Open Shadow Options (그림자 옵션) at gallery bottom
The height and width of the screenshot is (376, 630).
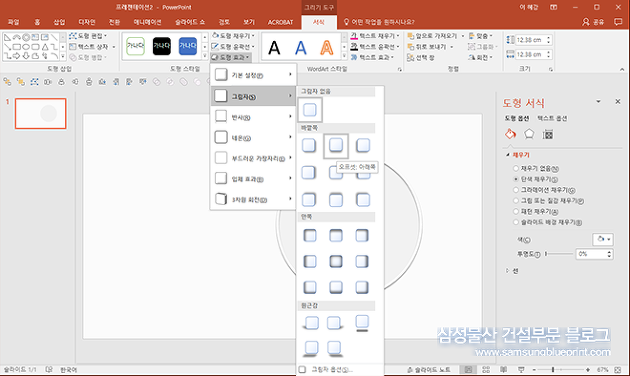pos(332,370)
